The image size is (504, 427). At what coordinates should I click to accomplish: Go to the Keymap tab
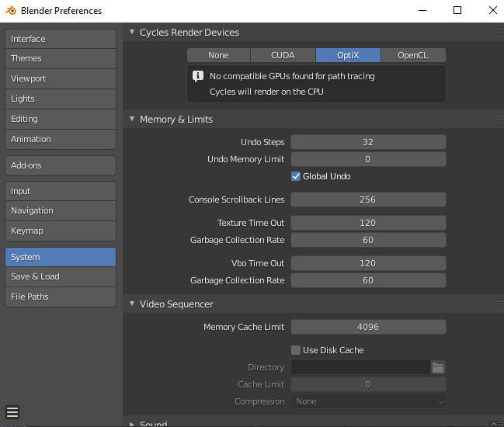point(61,231)
